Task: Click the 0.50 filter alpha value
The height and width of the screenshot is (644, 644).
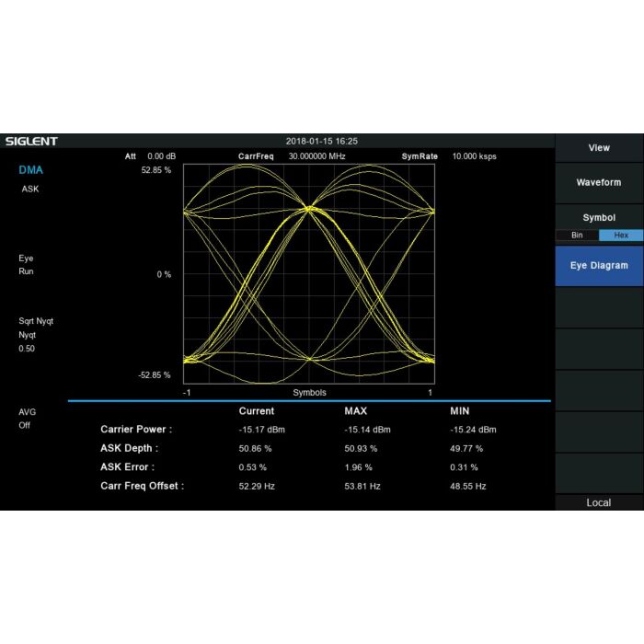Action: tap(28, 349)
